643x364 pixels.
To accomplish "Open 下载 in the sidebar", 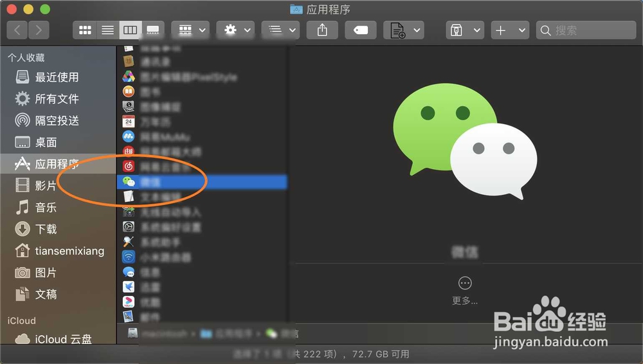I will click(58, 229).
